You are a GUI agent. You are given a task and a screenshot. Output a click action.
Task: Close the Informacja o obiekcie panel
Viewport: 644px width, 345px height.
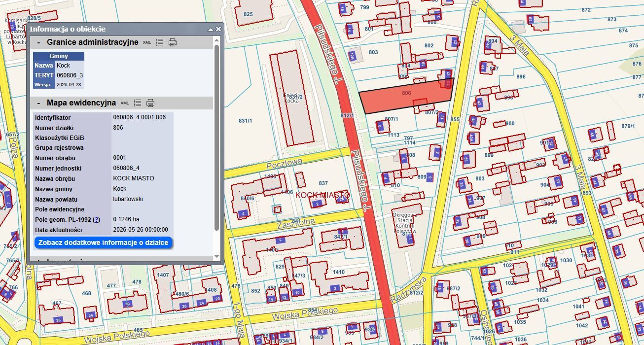[218, 29]
